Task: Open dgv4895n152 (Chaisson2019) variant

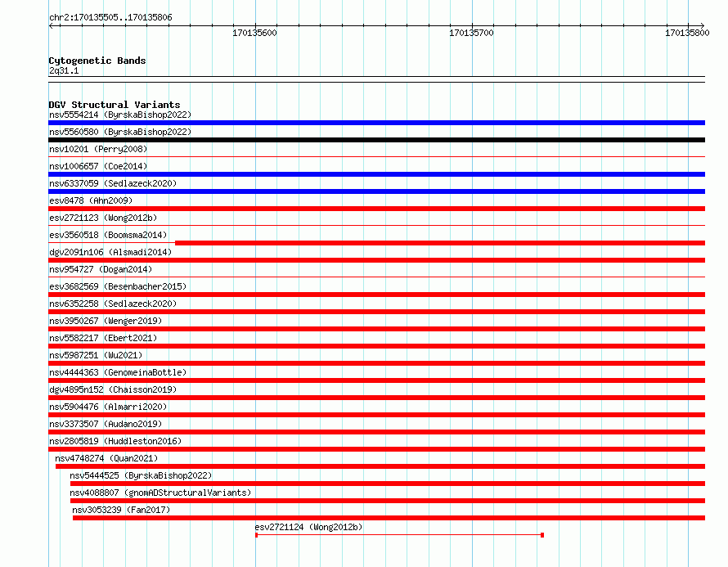Action: point(113,389)
